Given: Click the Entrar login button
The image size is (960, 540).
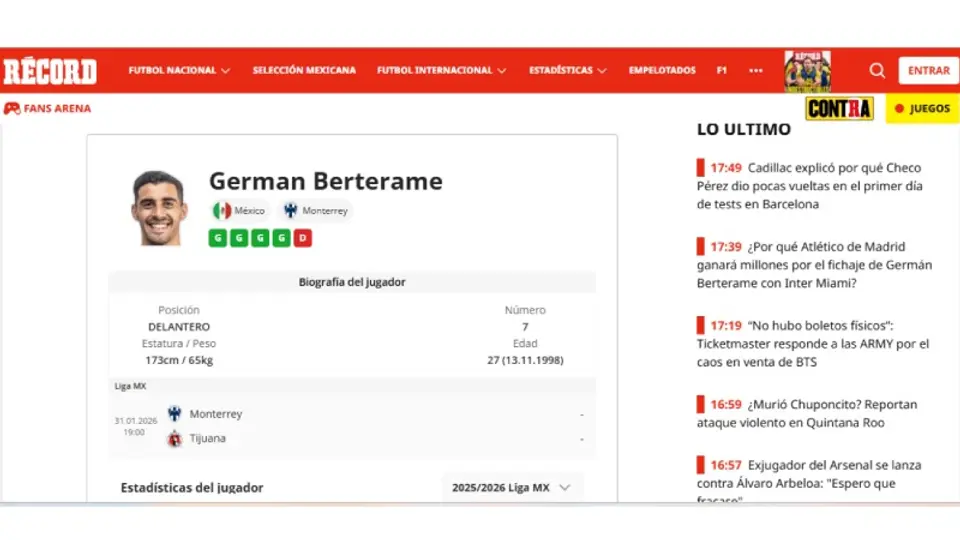Looking at the screenshot, I should (x=928, y=70).
